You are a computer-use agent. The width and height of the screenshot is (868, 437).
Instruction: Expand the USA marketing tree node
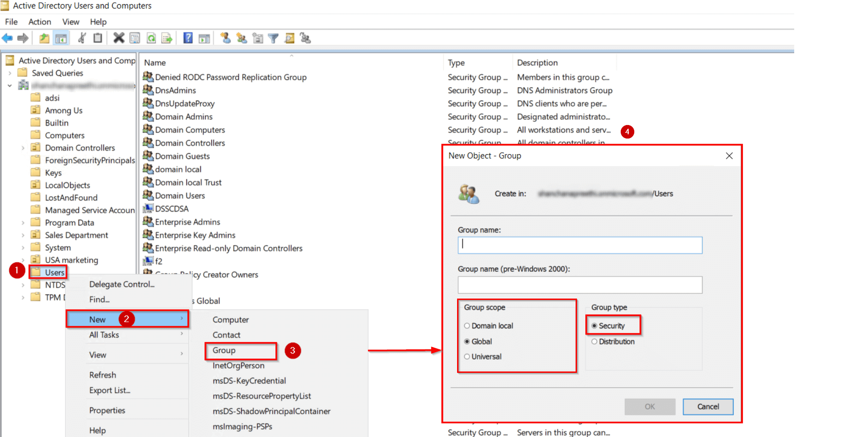pos(23,260)
